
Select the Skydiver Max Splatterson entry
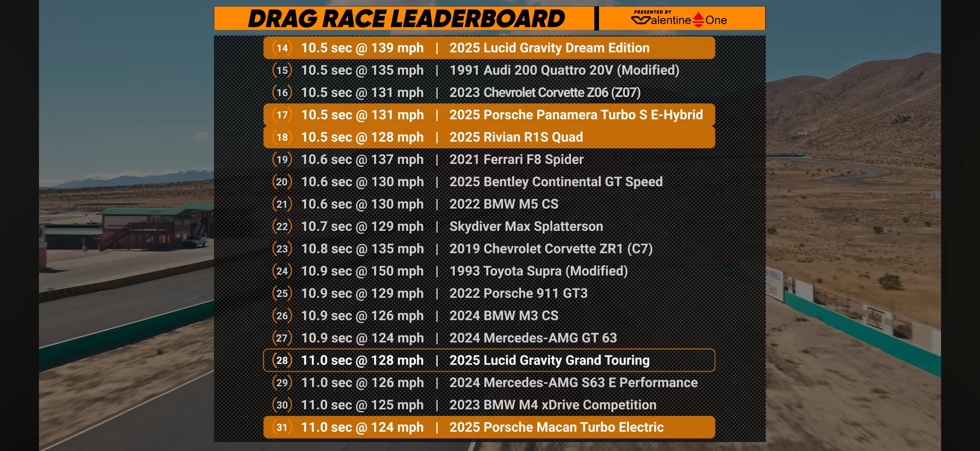click(489, 226)
